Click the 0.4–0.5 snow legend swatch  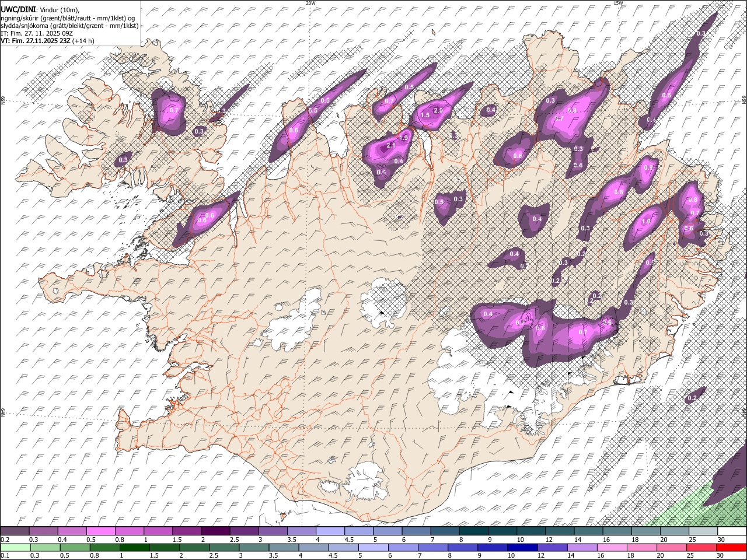[x=72, y=531]
